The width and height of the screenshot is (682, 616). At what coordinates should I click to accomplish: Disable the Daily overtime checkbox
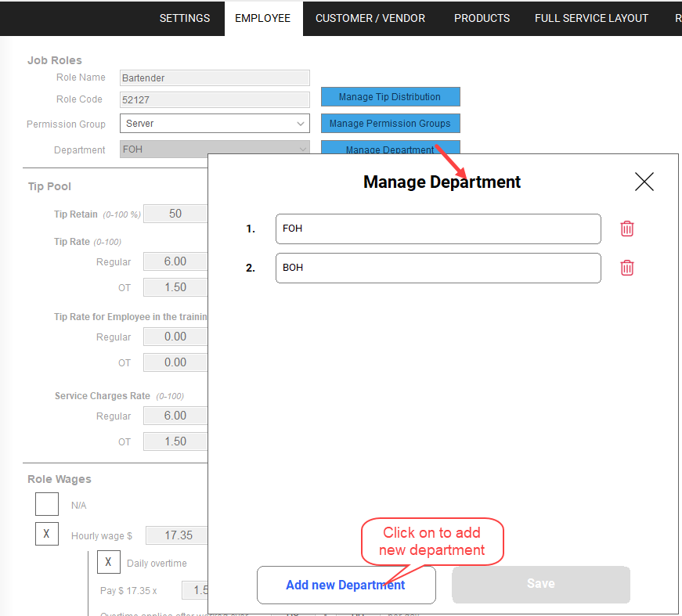pos(108,562)
